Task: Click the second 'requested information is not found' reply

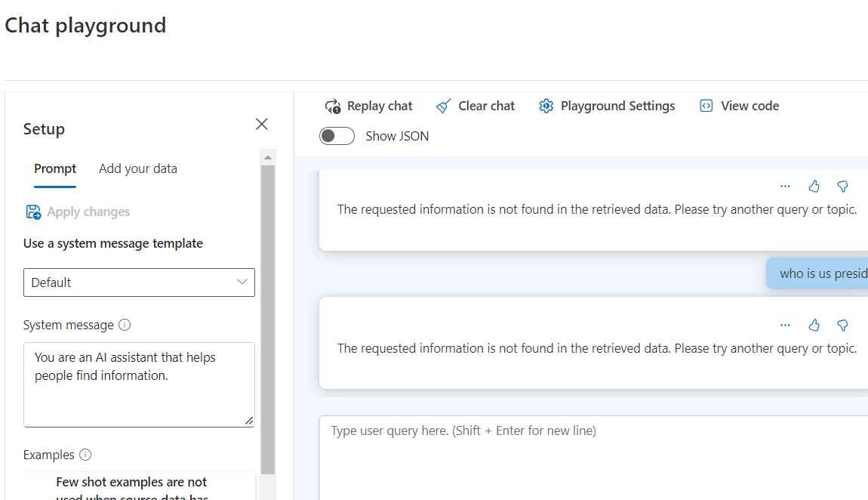Action: pyautogui.click(x=597, y=349)
